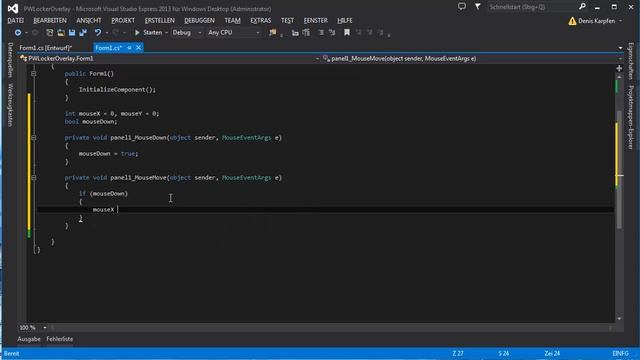Collapse the panel1_MouseDown method
Screen dimensions: 640x360
click(x=33, y=138)
